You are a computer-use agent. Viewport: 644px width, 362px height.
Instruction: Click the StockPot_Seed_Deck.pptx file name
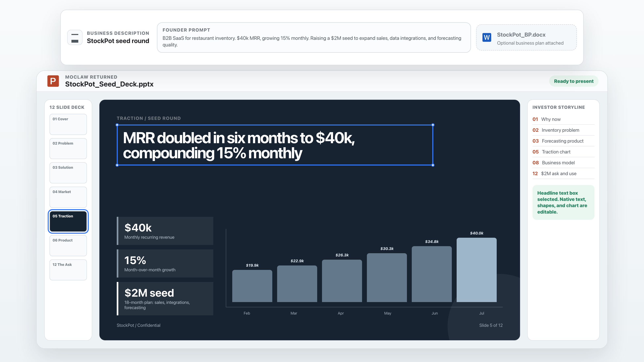point(109,84)
